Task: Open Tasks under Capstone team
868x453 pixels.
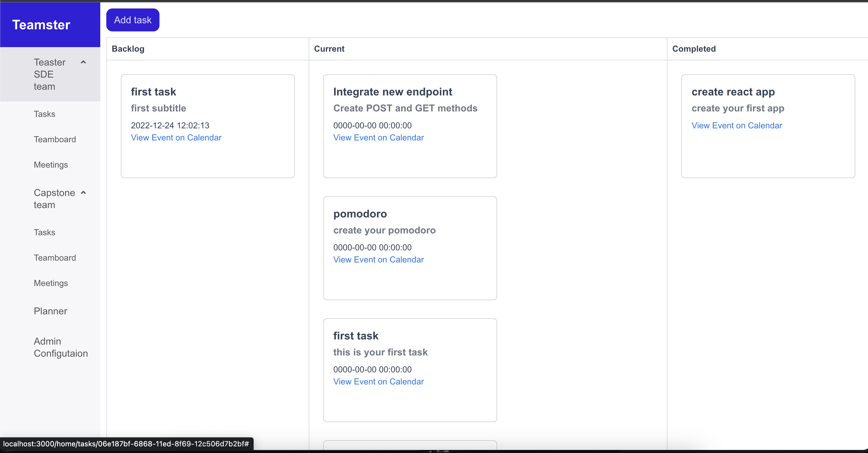Action: 44,232
